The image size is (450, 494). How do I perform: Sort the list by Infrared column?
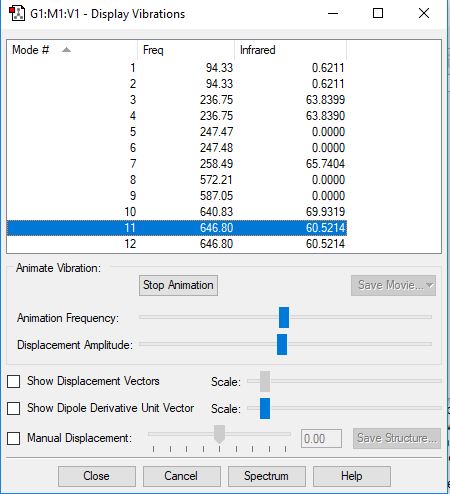(x=291, y=50)
